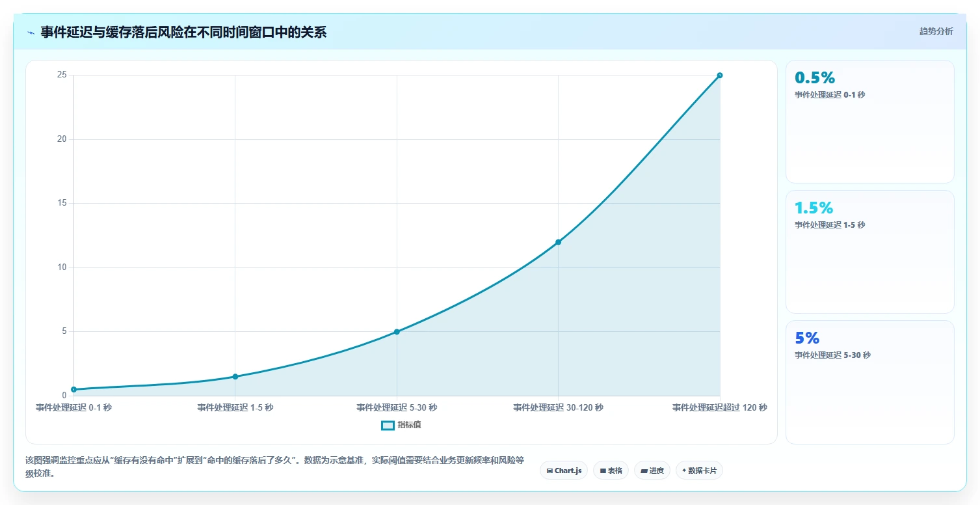The width and height of the screenshot is (980, 505).
Task: Toggle the 指标值 legend swatch
Action: pyautogui.click(x=388, y=425)
